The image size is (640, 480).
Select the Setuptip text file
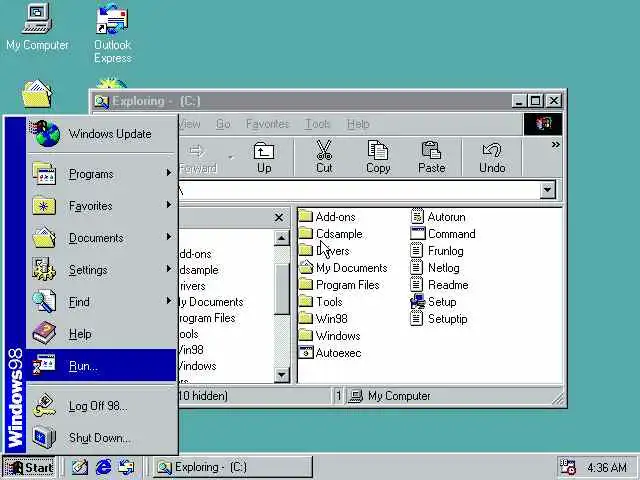click(x=439, y=318)
